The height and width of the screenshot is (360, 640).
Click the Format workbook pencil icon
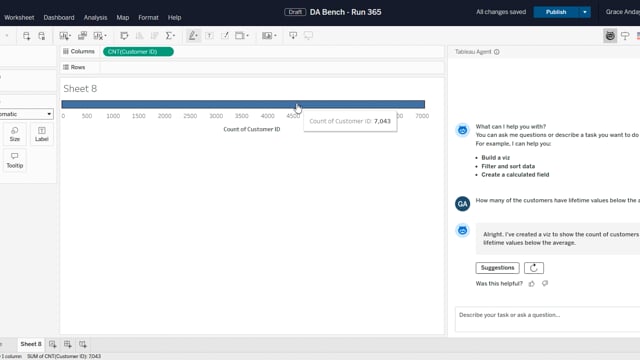tap(224, 36)
